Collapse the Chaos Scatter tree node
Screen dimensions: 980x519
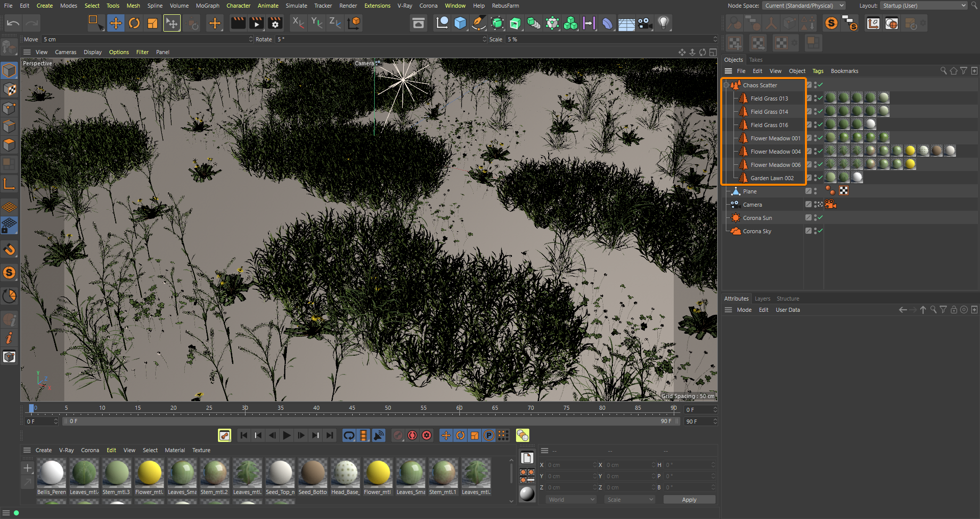pos(726,85)
